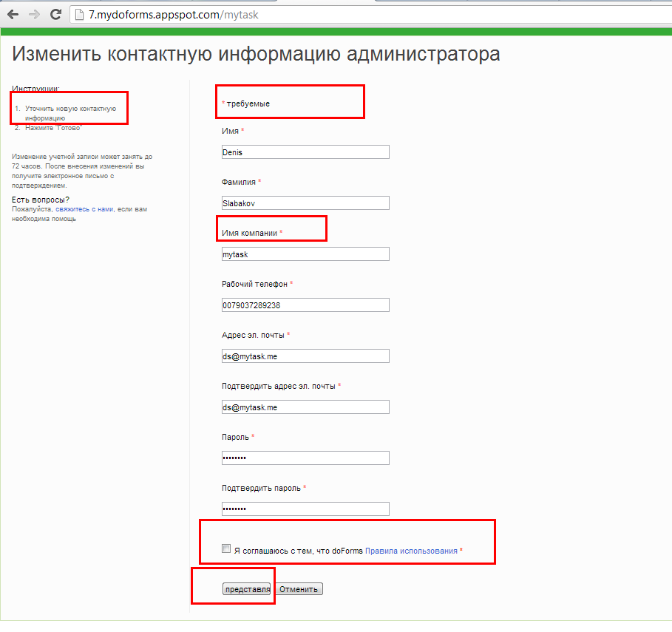
Task: Click into the Пароль input field
Action: click(305, 458)
